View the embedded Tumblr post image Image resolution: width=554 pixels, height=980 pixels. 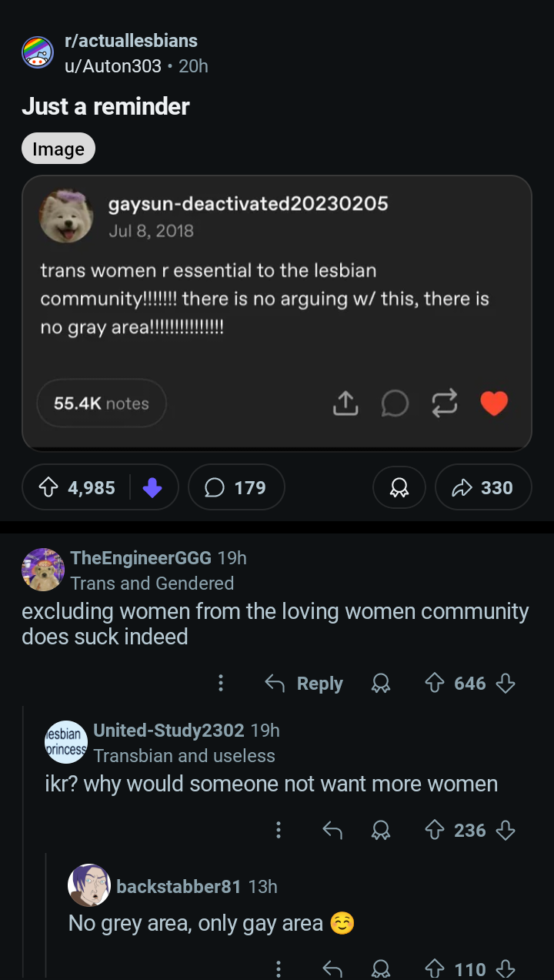(277, 313)
